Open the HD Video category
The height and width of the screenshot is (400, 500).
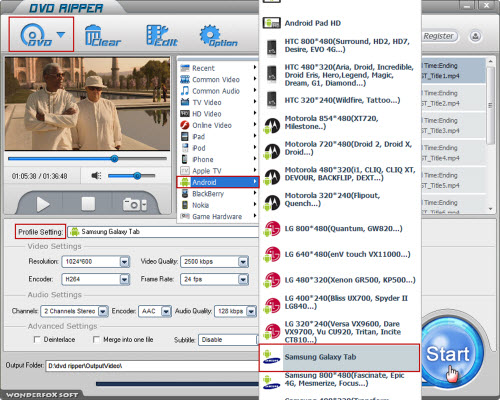coord(218,114)
